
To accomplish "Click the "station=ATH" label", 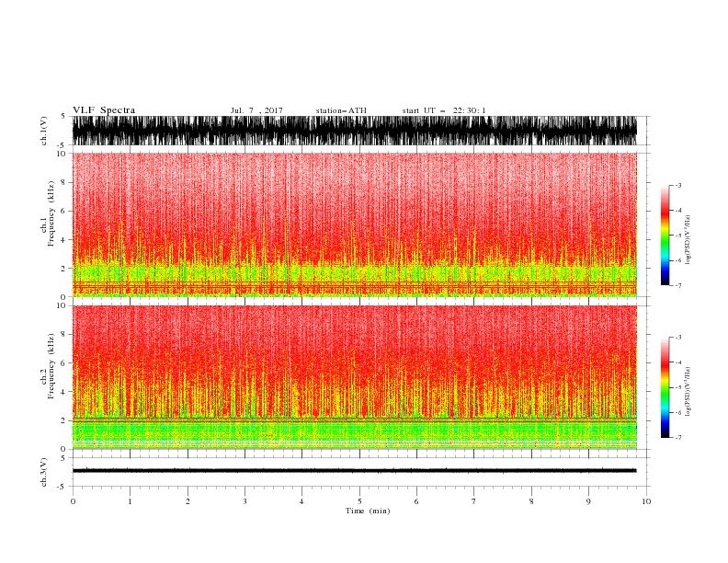I will 341,110.
